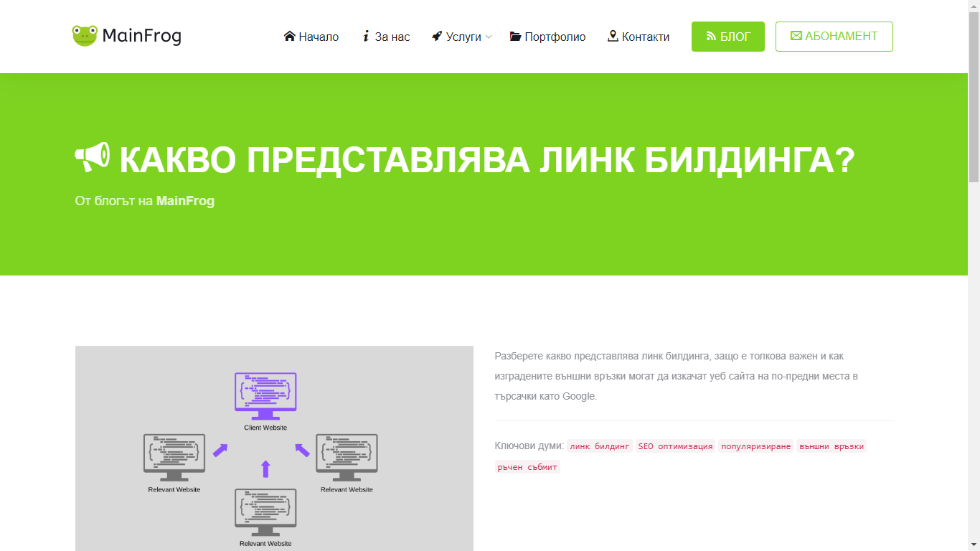The width and height of the screenshot is (980, 551).
Task: Select the линк билдинг keyword tag
Action: 600,446
